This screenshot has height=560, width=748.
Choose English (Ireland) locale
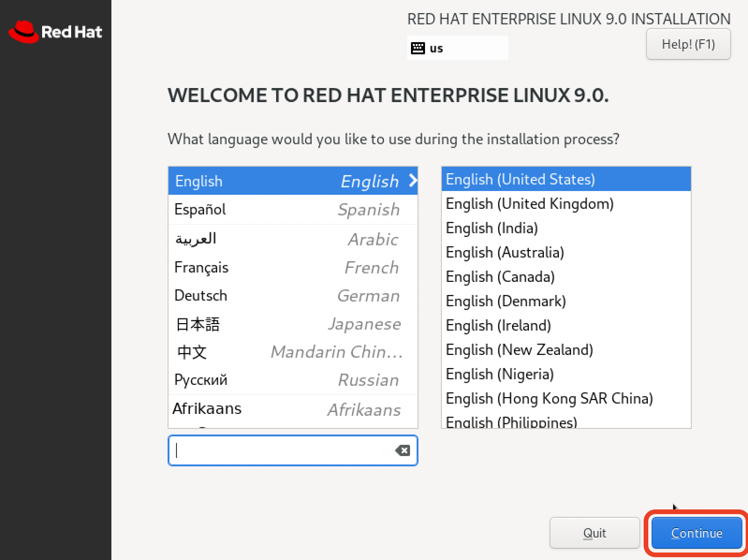[566, 325]
